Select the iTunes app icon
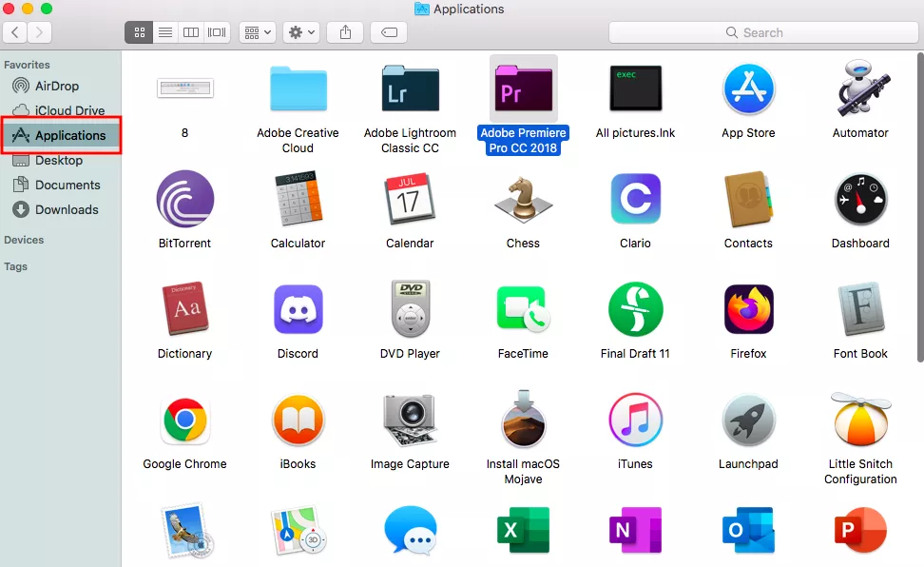 (x=635, y=420)
